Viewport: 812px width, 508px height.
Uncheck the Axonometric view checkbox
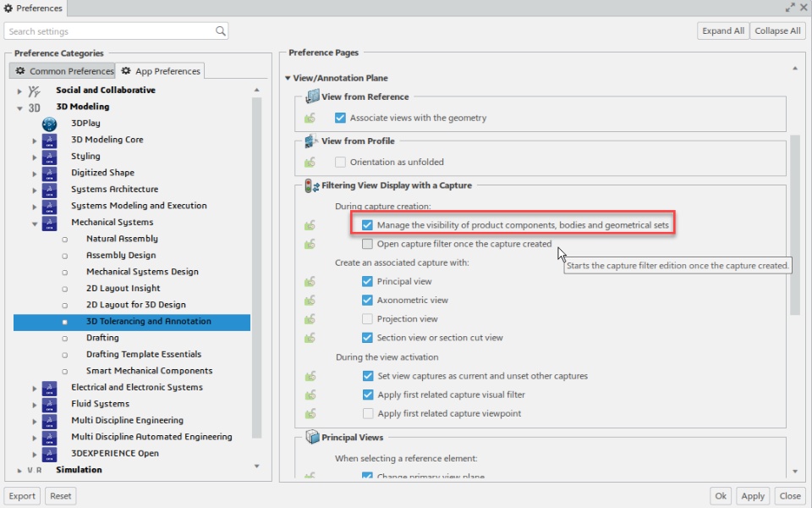(367, 301)
